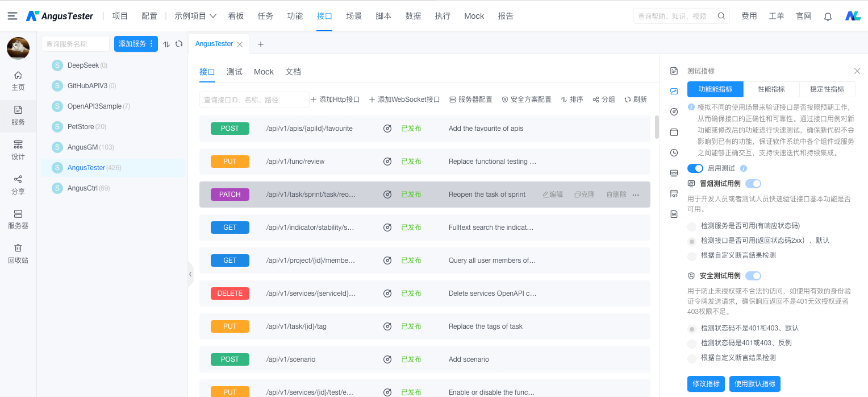
Task: Open the notification bell
Action: [828, 16]
